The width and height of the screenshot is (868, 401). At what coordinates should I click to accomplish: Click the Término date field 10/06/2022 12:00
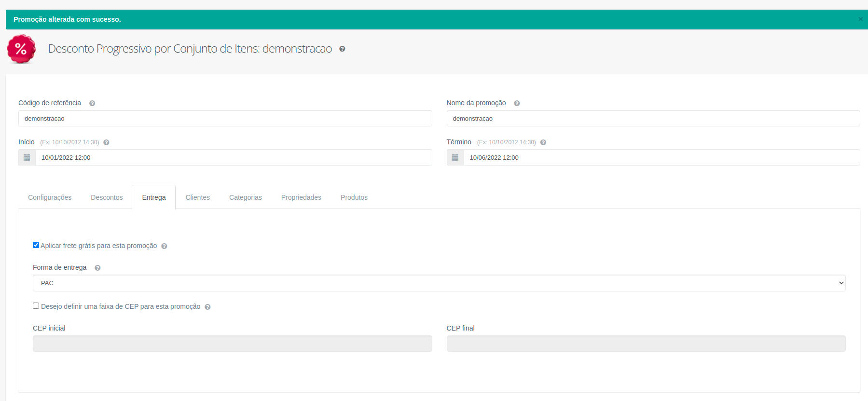(662, 157)
